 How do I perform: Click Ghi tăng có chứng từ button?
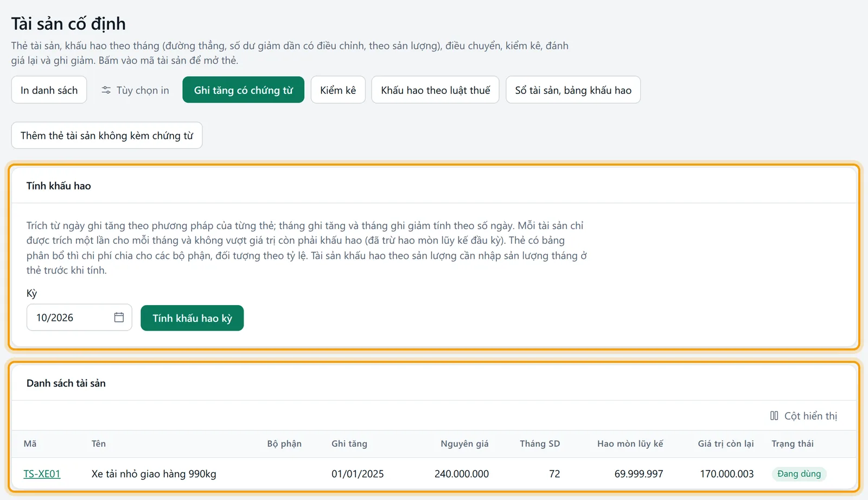(x=243, y=90)
